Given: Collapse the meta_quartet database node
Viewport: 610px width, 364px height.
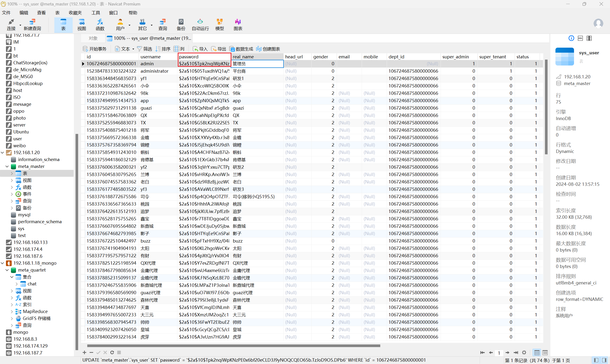Looking at the screenshot, I should click(x=7, y=270).
